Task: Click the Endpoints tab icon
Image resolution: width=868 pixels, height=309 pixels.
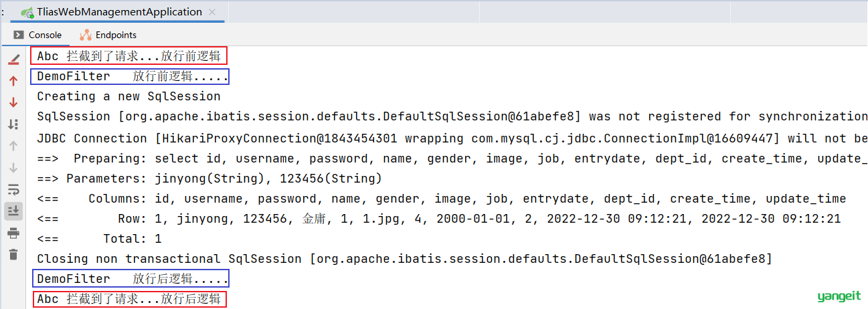Action: tap(86, 35)
